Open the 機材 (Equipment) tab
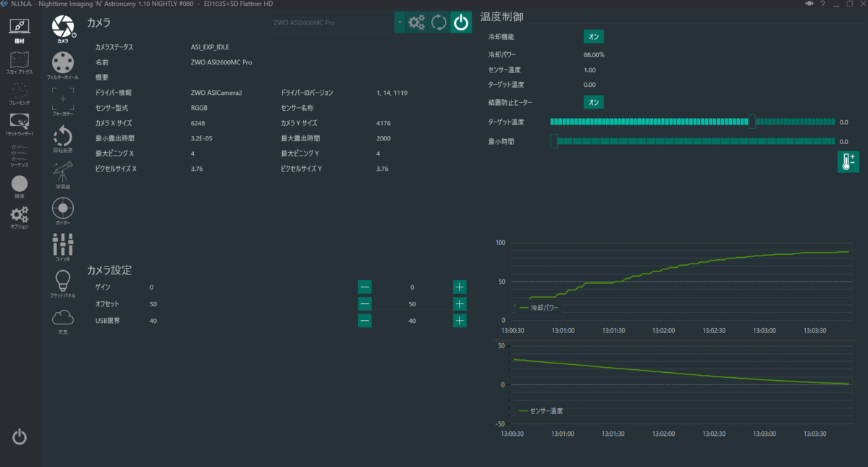This screenshot has height=467, width=868. 20,32
